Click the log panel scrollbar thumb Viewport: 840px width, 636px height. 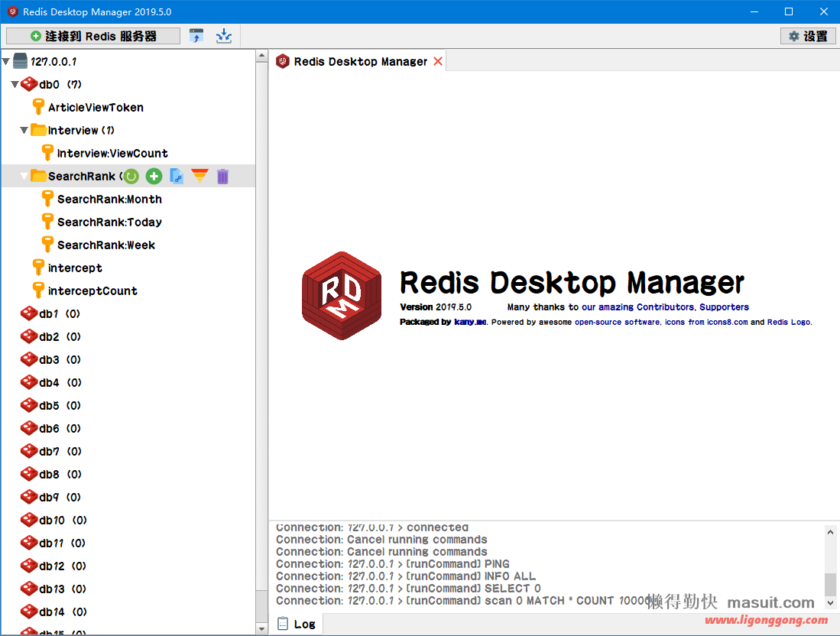pos(830,584)
